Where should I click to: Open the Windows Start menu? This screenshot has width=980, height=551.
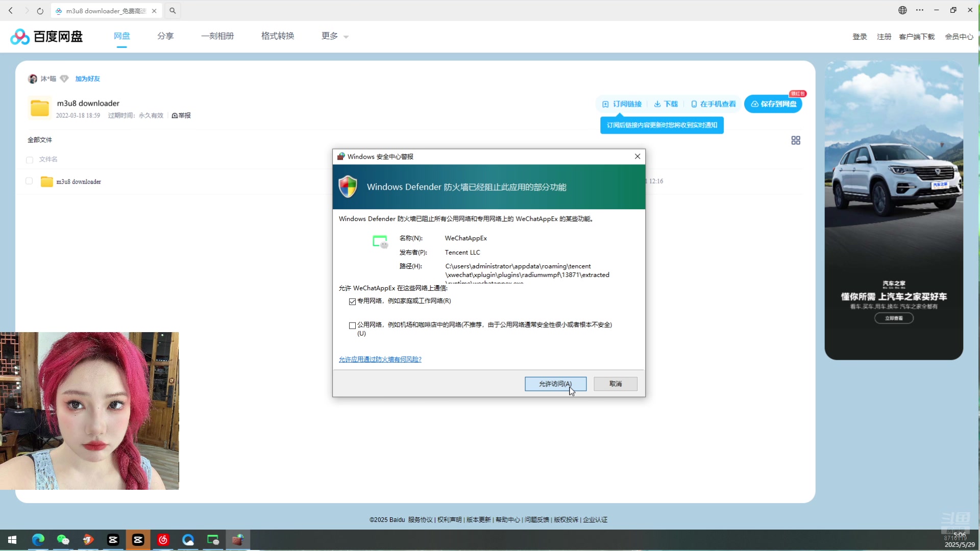coord(12,540)
